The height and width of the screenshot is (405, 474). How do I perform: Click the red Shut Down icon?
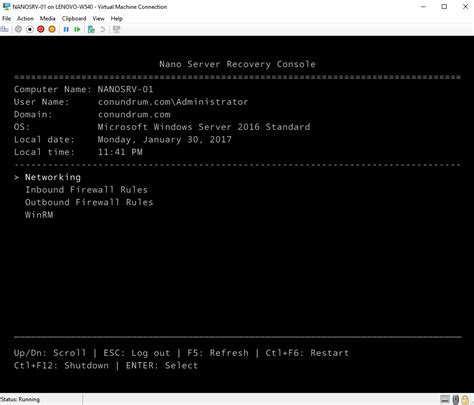coord(41,29)
